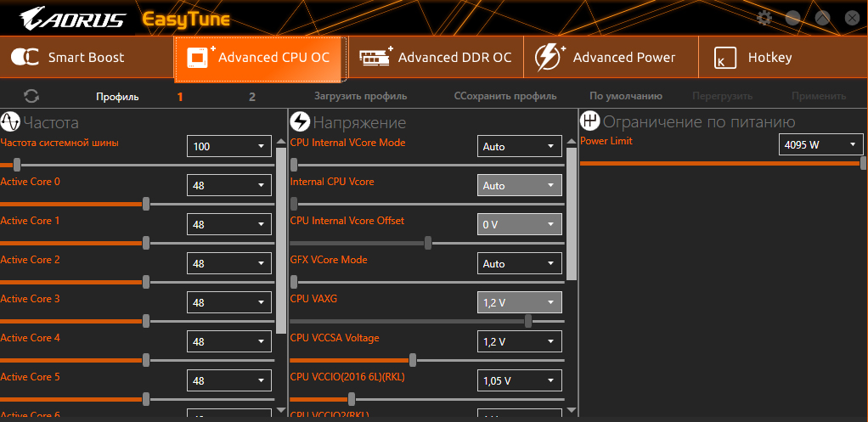Open the Active Core 0 dropdown

(x=229, y=185)
